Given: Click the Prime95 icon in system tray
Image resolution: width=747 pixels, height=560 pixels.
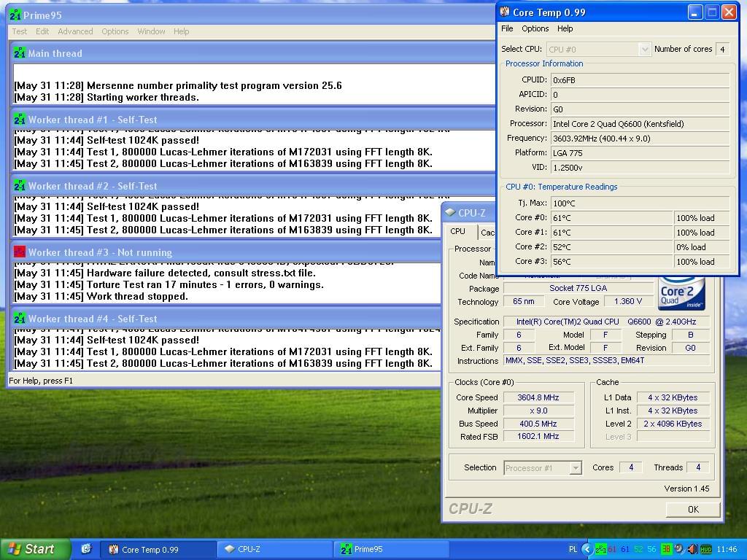Looking at the screenshot, I should 600,549.
